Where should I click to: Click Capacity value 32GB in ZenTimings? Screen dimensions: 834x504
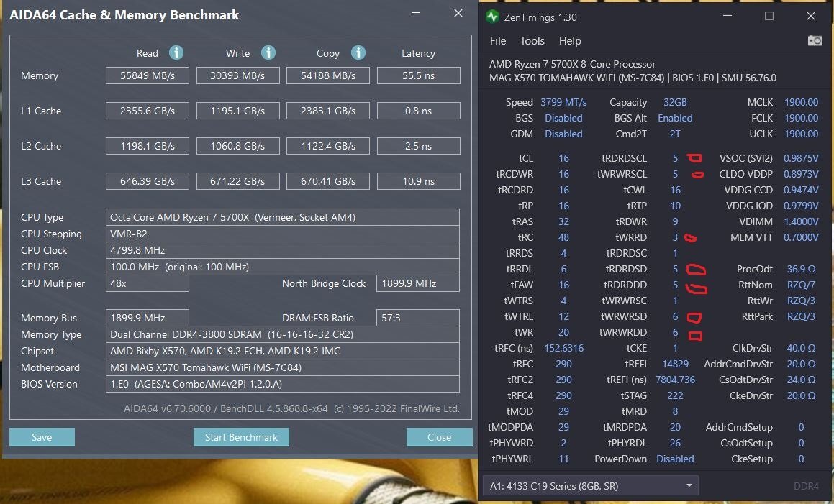coord(675,102)
